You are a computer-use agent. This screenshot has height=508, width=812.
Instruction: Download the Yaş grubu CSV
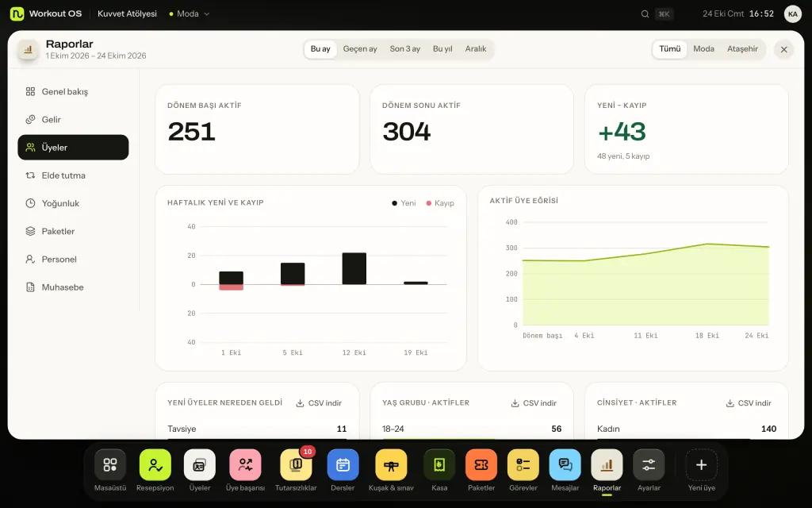click(534, 402)
